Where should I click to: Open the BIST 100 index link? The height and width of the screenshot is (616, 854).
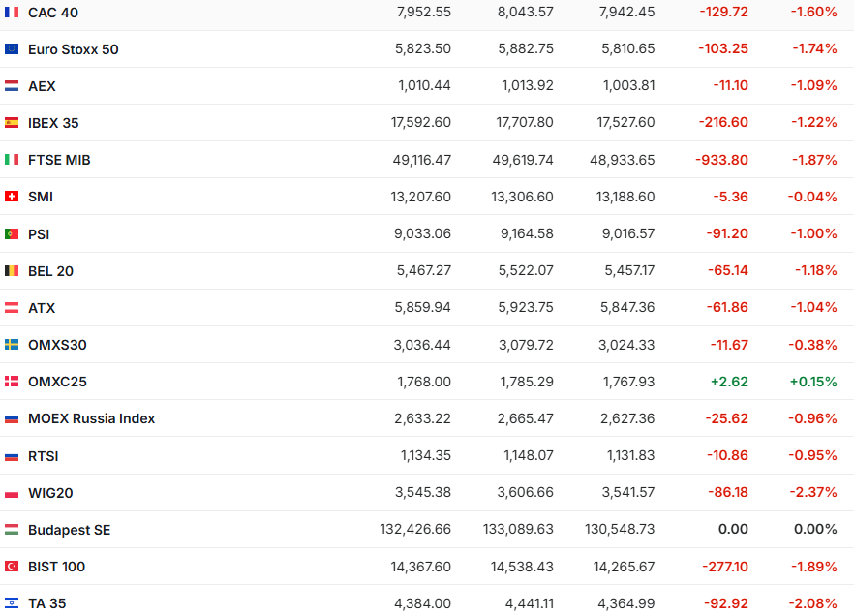click(x=56, y=567)
